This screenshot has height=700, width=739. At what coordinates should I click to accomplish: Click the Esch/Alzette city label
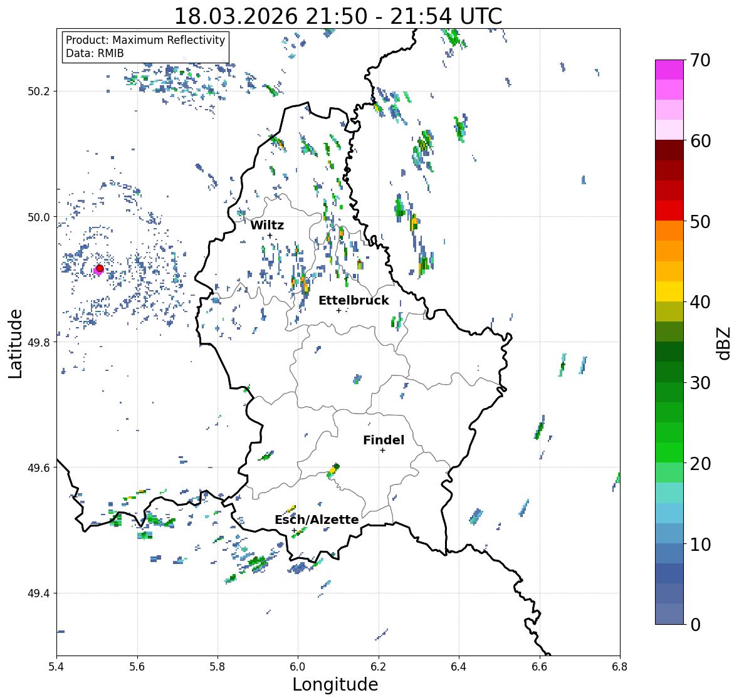pyautogui.click(x=317, y=520)
